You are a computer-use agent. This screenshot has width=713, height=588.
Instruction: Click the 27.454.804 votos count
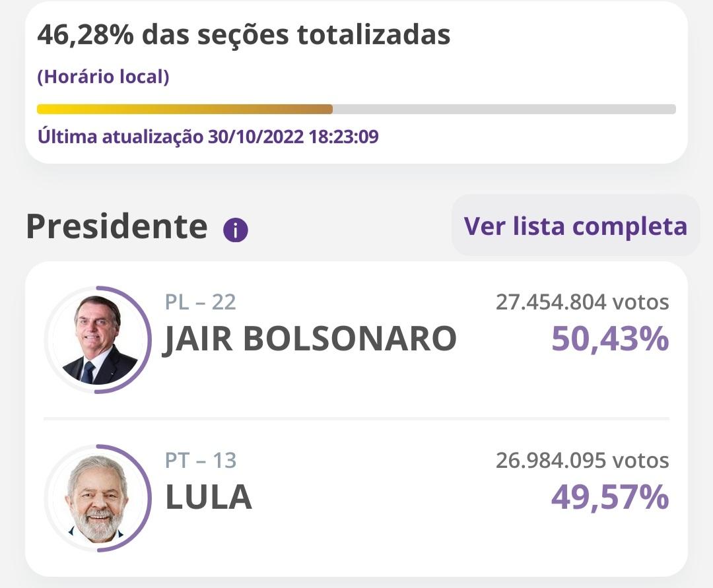click(x=582, y=302)
